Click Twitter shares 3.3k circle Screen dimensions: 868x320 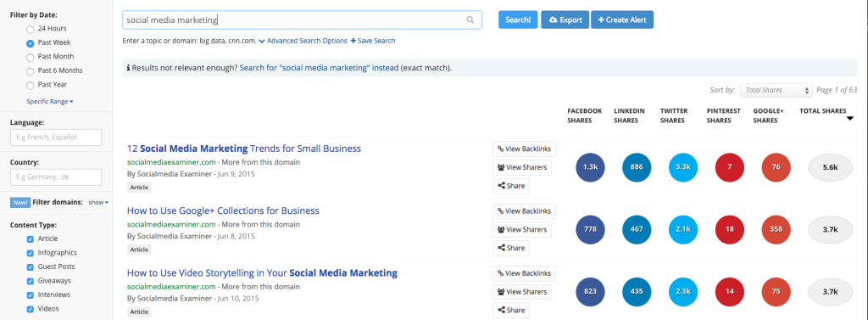683,167
